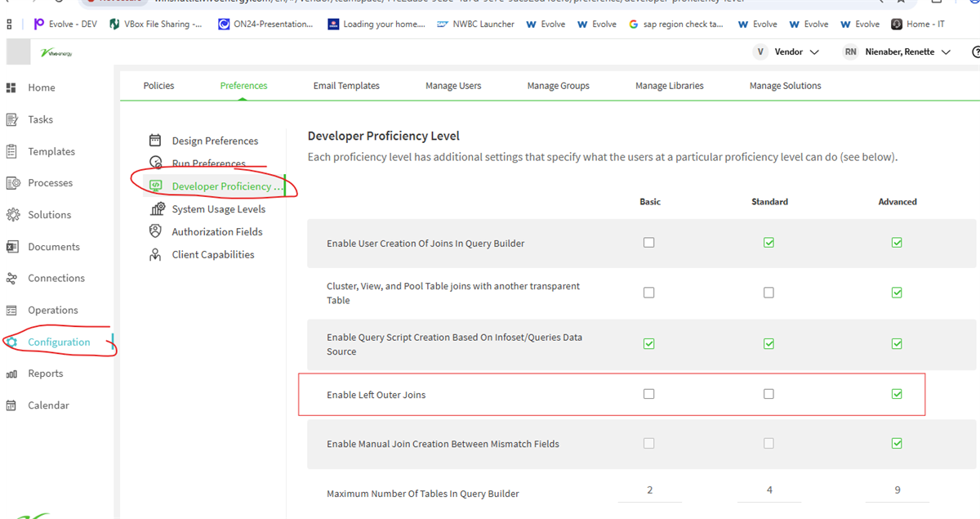The image size is (980, 519).
Task: Open the Manage Users tab
Action: 453,86
